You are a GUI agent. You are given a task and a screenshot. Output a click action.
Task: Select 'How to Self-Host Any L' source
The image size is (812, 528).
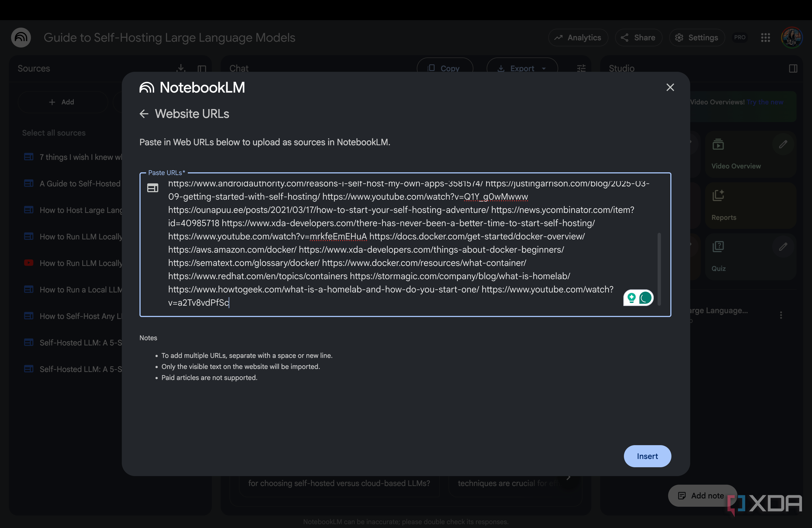pos(73,316)
